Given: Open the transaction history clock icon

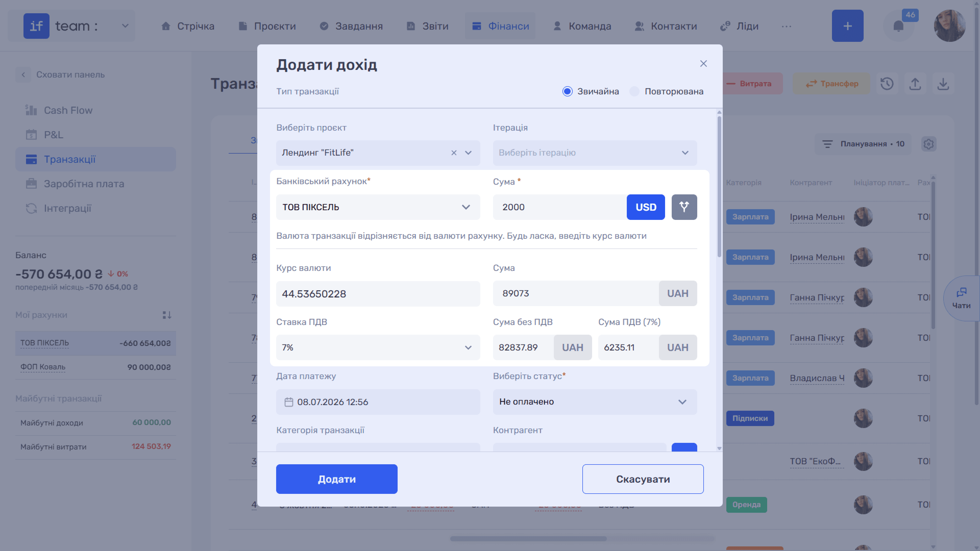Looking at the screenshot, I should click(x=887, y=84).
